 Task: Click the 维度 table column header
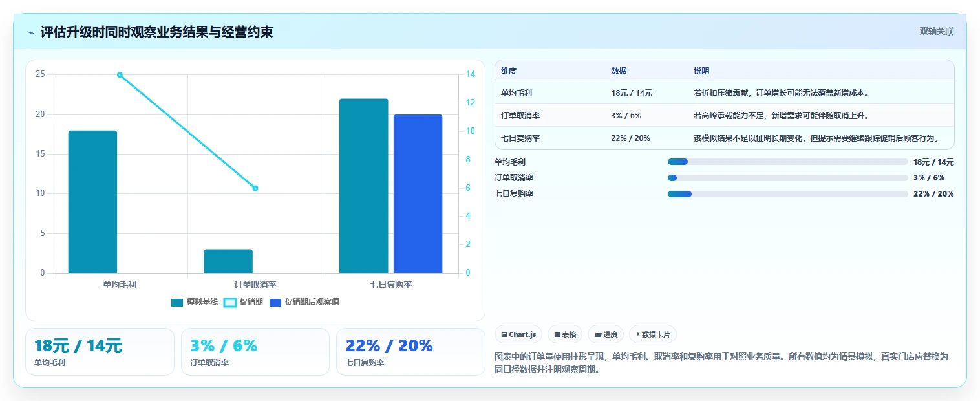[x=509, y=71]
